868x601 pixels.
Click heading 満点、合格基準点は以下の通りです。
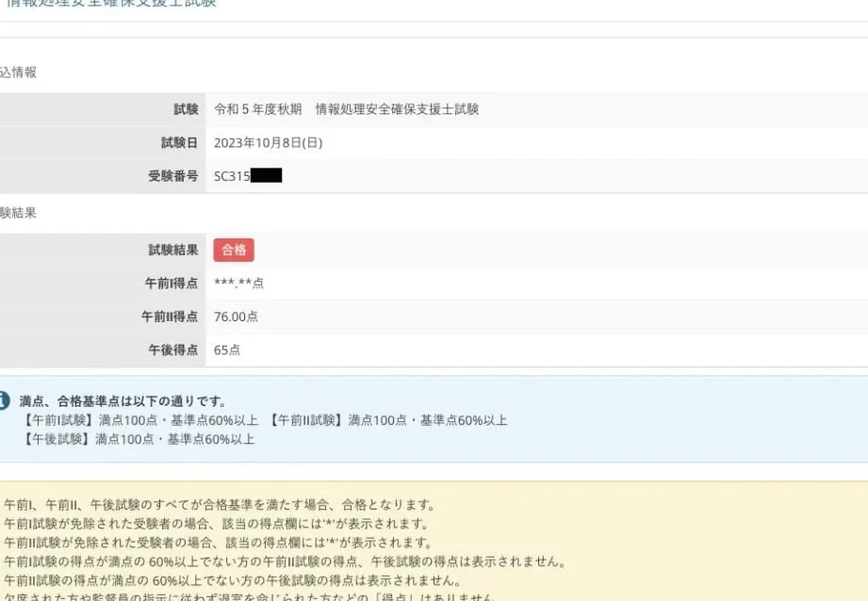(123, 401)
